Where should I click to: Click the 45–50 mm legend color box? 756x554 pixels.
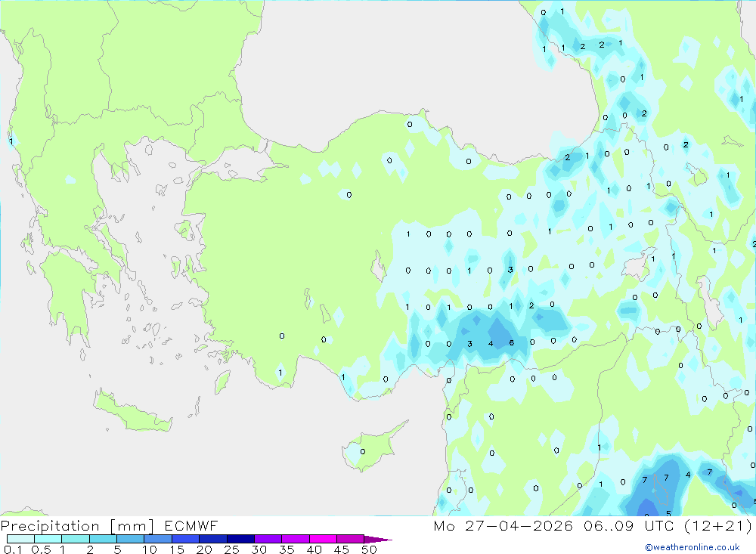click(x=350, y=539)
